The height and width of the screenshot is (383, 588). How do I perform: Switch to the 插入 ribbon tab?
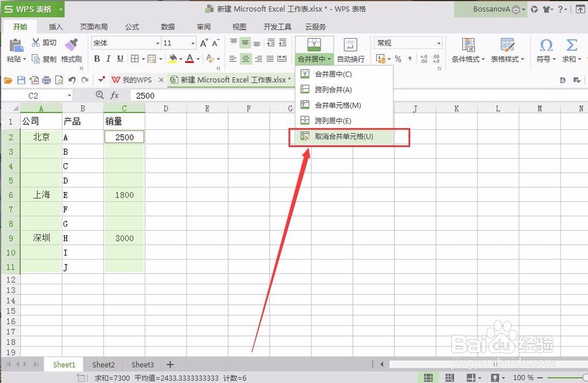pyautogui.click(x=56, y=26)
